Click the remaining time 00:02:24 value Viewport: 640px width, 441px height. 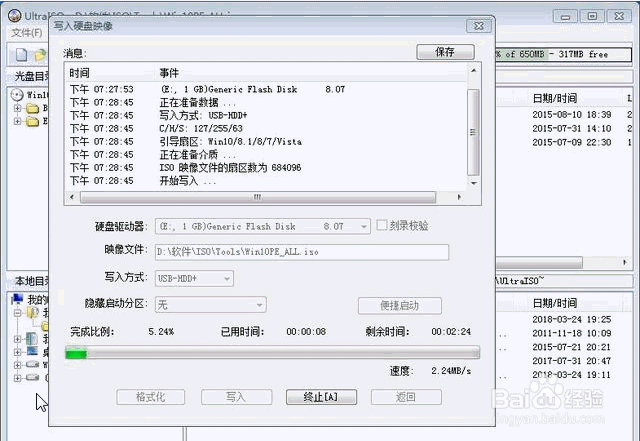click(451, 332)
